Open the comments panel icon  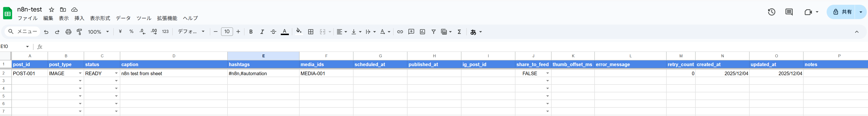click(x=789, y=12)
